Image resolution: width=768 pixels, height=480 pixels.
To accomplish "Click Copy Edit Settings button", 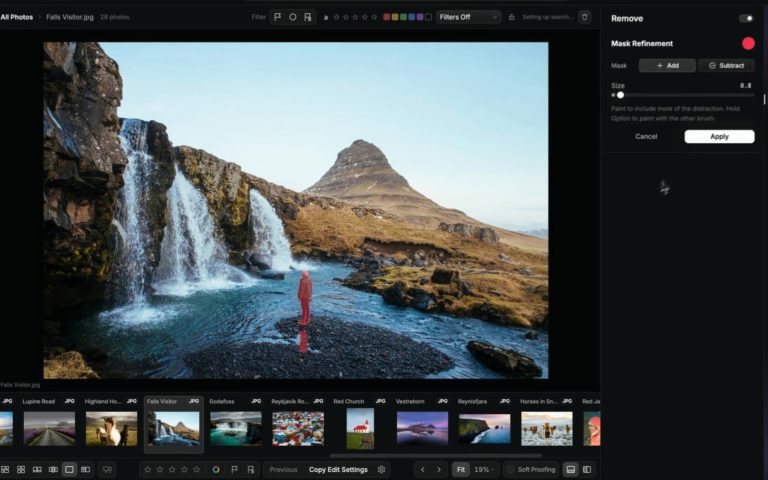I will pyautogui.click(x=338, y=469).
